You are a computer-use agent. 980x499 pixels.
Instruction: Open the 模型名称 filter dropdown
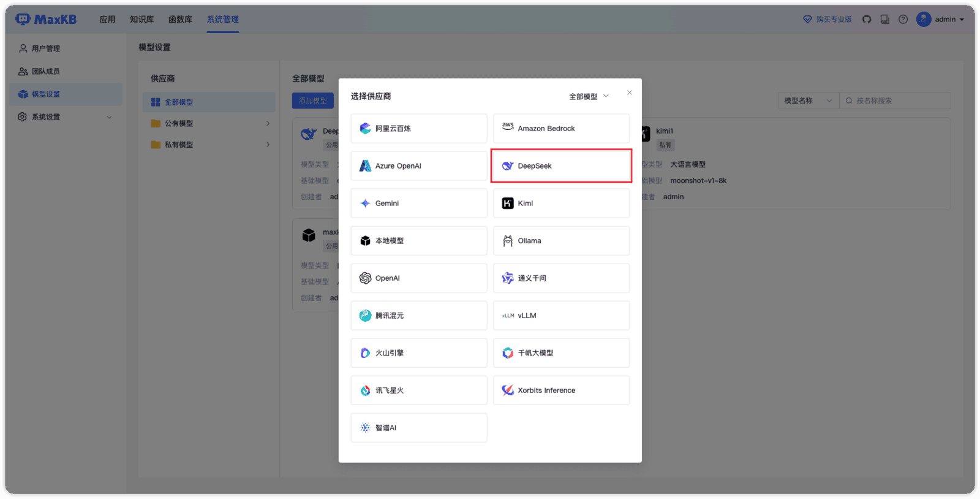click(809, 101)
